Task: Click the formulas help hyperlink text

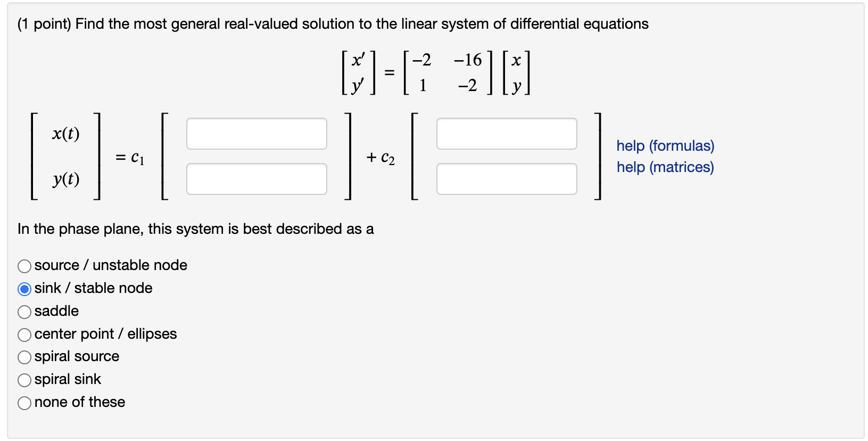Action: pos(665,145)
